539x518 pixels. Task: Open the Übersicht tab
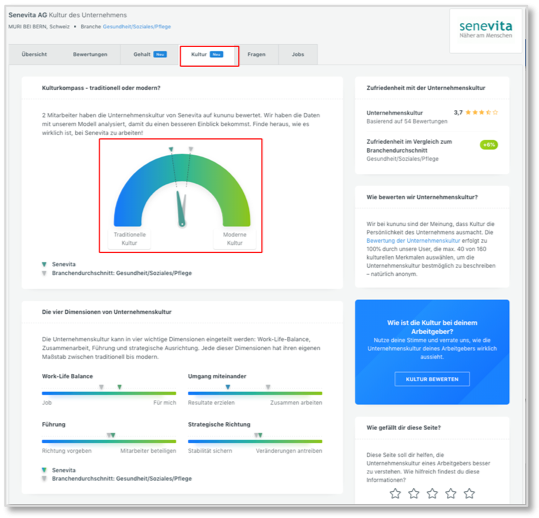pyautogui.click(x=34, y=54)
